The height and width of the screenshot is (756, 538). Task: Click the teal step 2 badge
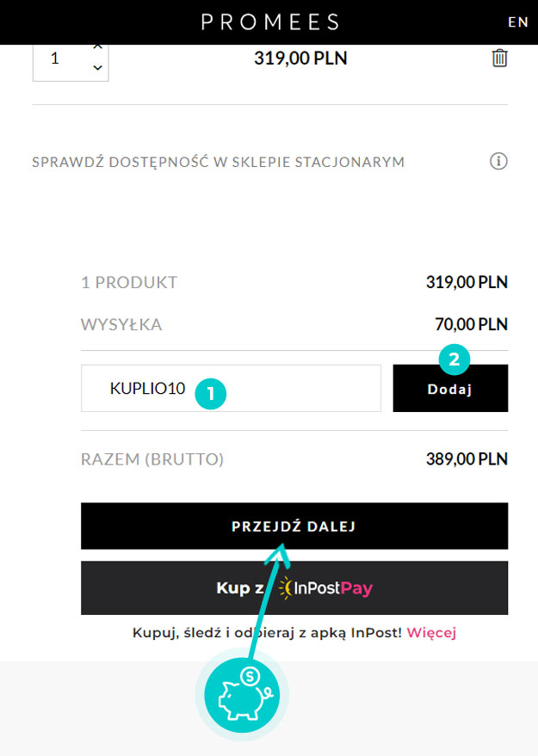[454, 359]
